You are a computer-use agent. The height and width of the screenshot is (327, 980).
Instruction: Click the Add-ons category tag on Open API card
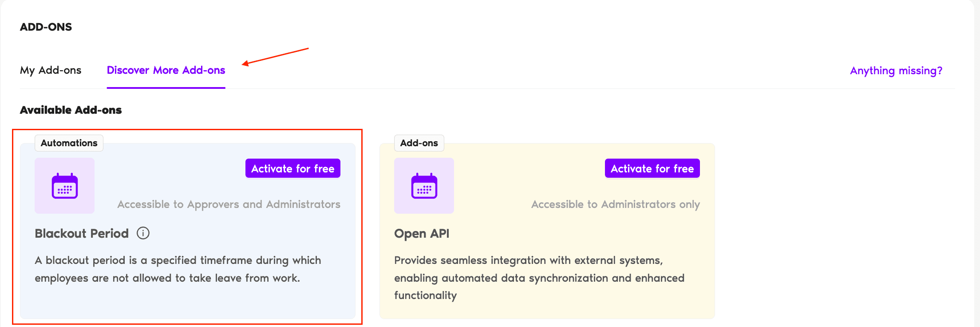pos(419,143)
